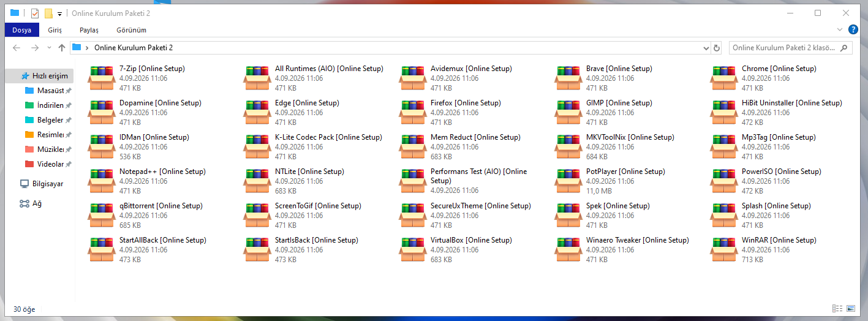Image resolution: width=868 pixels, height=321 pixels.
Task: Click the search box for Online Kurulum Paketi 2
Action: pyautogui.click(x=790, y=48)
